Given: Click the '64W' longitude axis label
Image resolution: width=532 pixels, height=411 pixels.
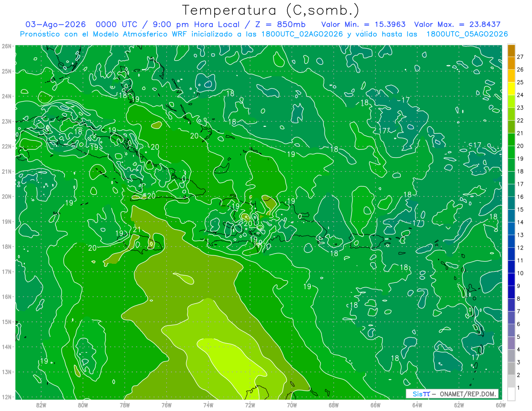Looking at the screenshot, I should tap(417, 405).
